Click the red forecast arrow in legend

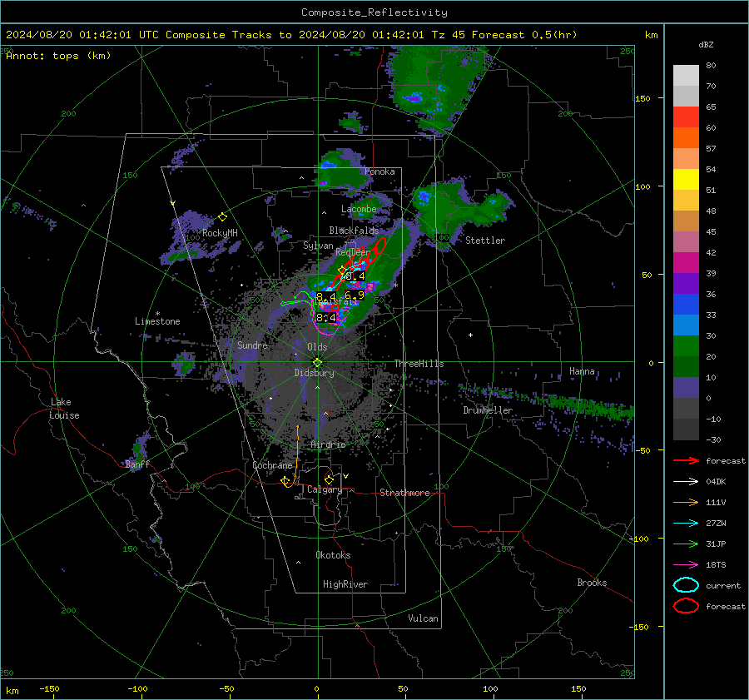click(x=686, y=460)
